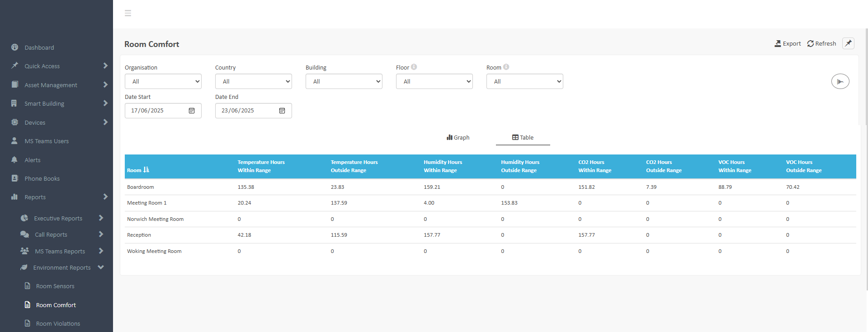Open MS Teams Users page
The width and height of the screenshot is (868, 332).
(x=47, y=141)
